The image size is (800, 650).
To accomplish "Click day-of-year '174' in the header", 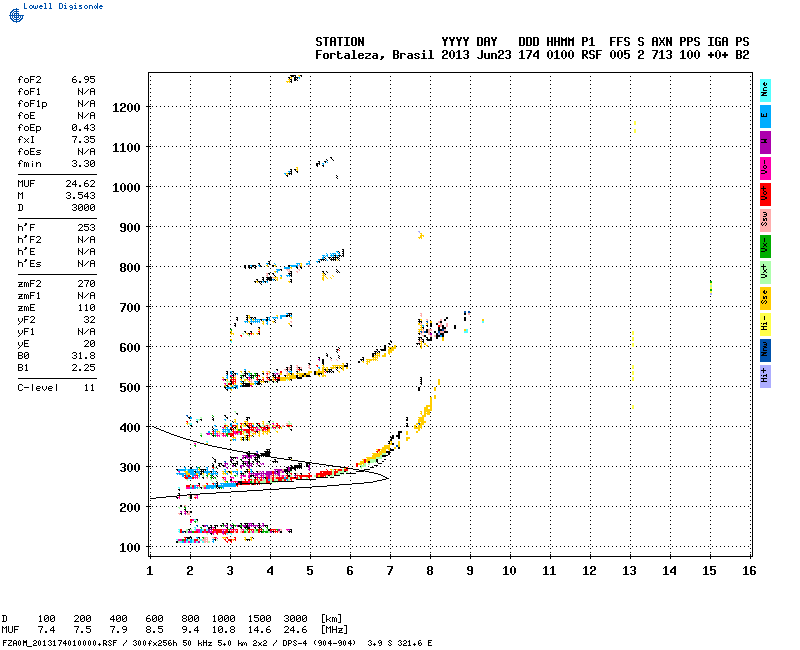I will [529, 55].
